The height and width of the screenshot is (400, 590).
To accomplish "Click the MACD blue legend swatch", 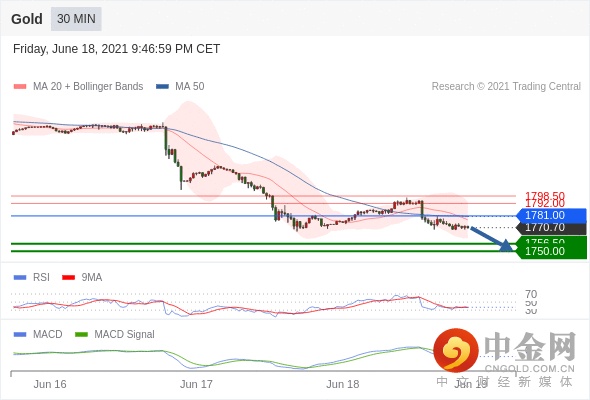I will [20, 334].
